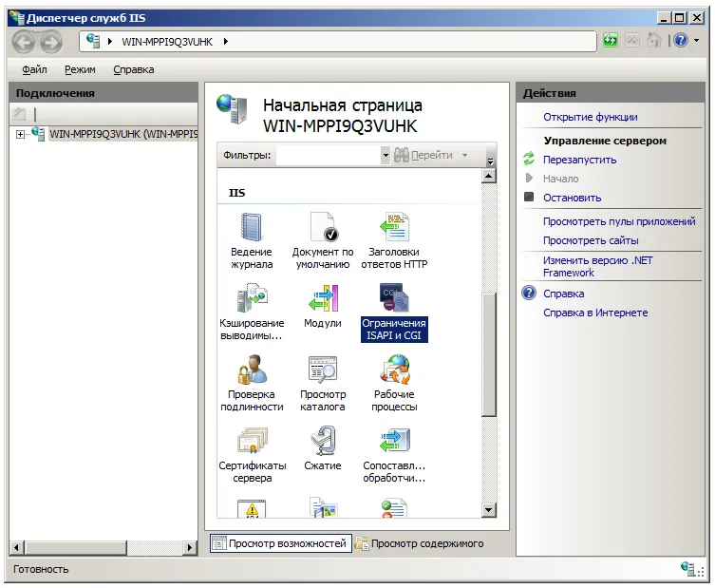Click inside the Фильтры text field

tap(329, 155)
